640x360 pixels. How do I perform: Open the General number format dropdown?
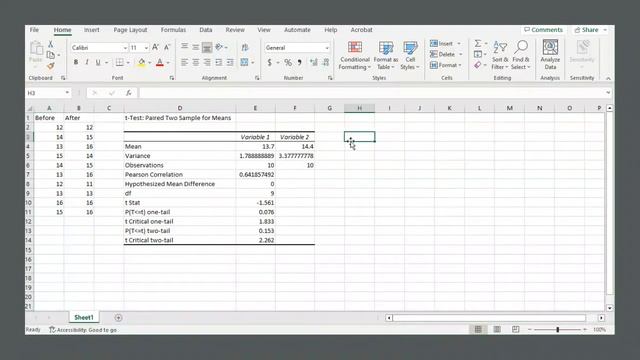(x=327, y=48)
